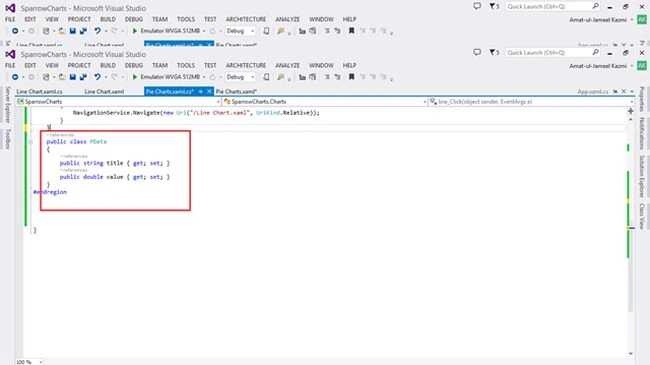
Task: Open ANALYZE menu in upper window
Action: tap(287, 19)
